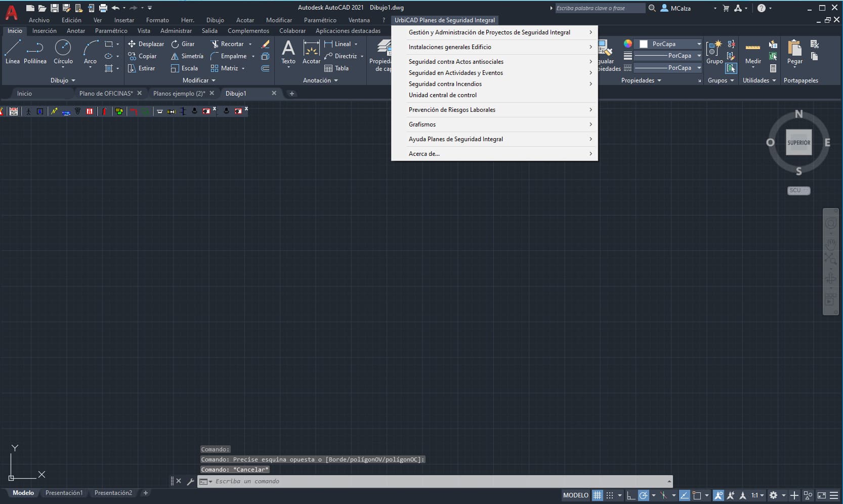This screenshot has height=504, width=843.
Task: Toggle annotation objects visibility icon
Action: coord(719,495)
